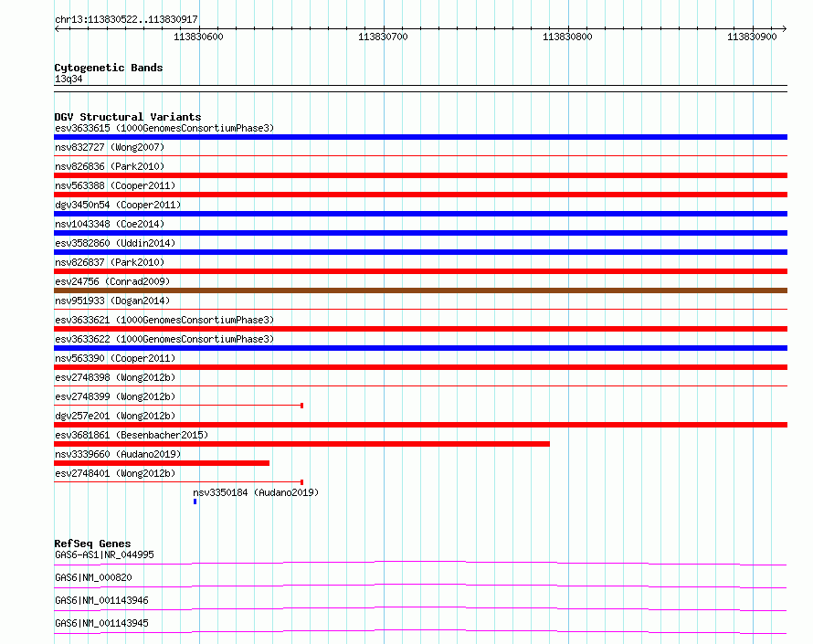Screen dimensions: 813x644
Task: Click the RefSeq Genes track title
Action: (x=92, y=544)
